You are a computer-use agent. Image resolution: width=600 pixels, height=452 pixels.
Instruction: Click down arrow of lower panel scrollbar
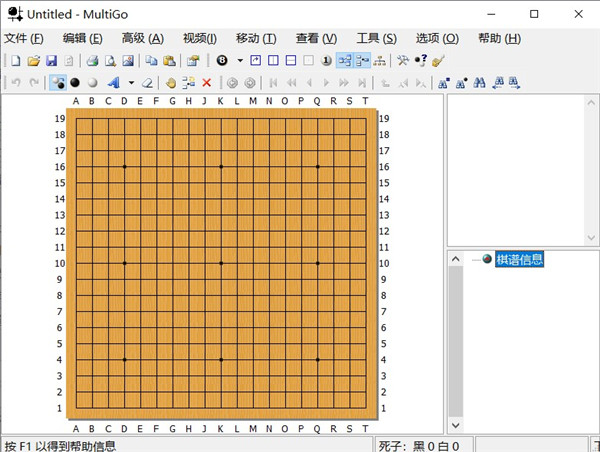coord(457,427)
